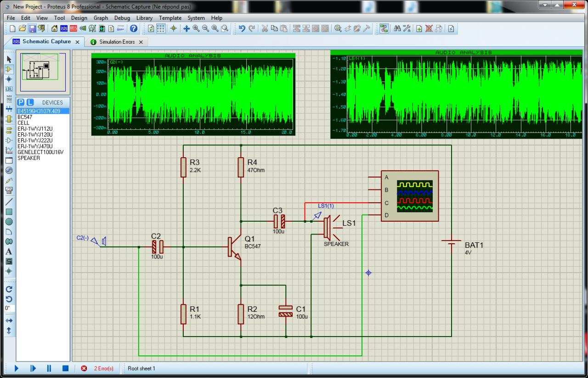Viewport: 588px width, 378px height.
Task: Select the Component mode tool
Action: [x=8, y=69]
